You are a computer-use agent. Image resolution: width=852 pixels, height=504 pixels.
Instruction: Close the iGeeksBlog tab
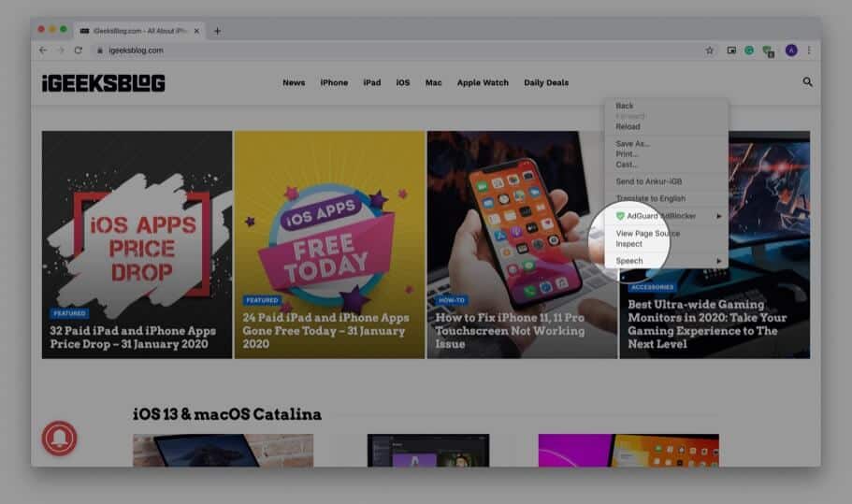click(196, 31)
